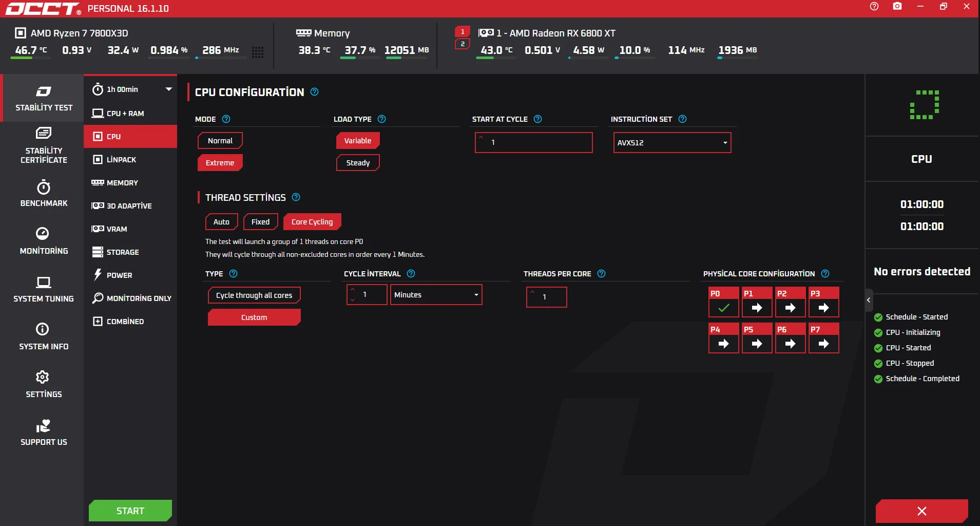Click help icon beside Load Type
Viewport: 980px width, 526px height.
point(381,119)
